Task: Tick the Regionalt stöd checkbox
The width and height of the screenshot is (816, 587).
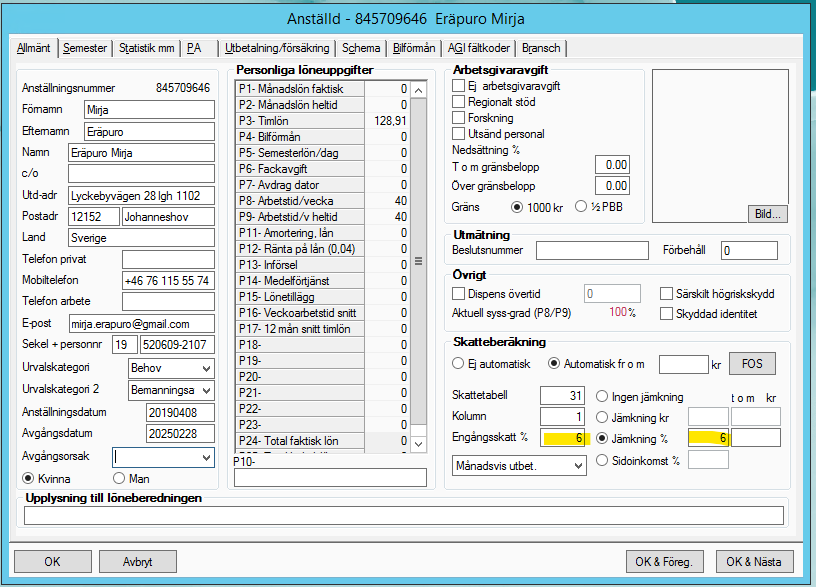Action: click(459, 102)
